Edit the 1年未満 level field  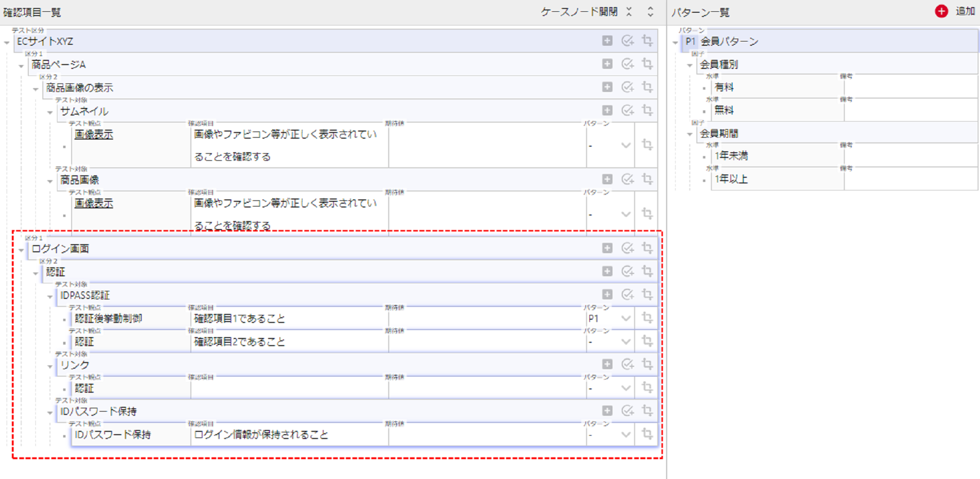pyautogui.click(x=777, y=156)
